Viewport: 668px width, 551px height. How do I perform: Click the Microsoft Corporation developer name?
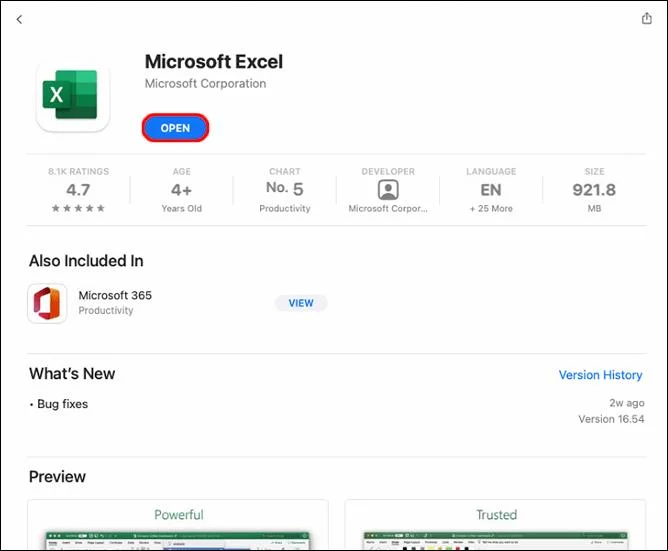[x=205, y=84]
